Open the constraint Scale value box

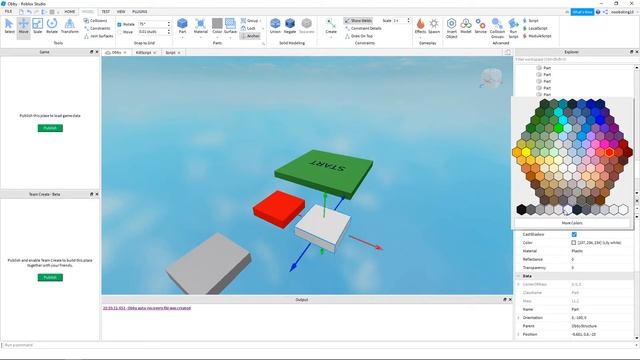coord(402,20)
